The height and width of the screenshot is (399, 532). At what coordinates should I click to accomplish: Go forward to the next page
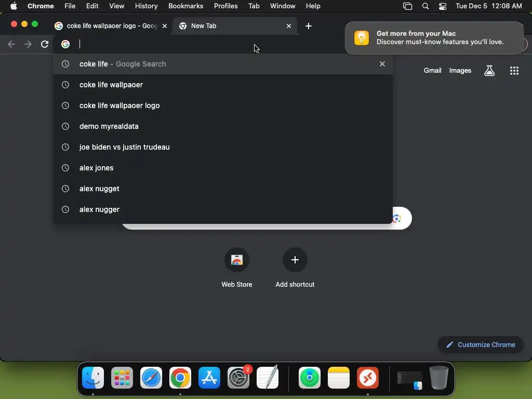click(x=28, y=44)
